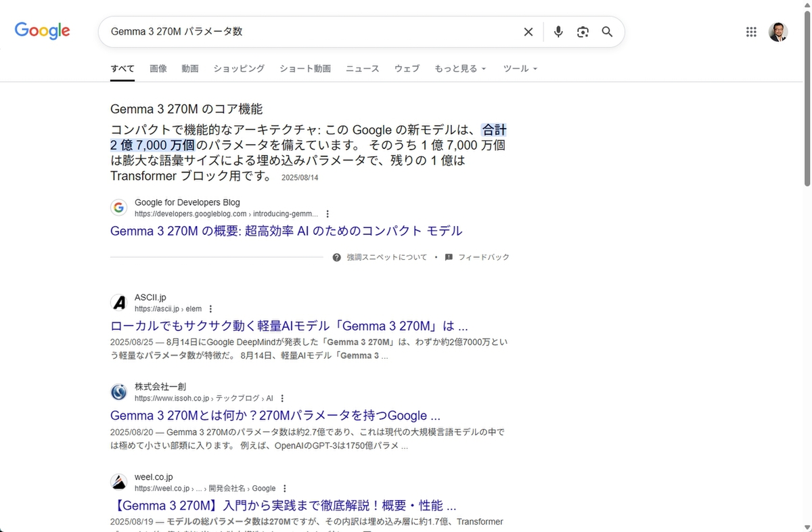Open Google Lens image search
Viewport: 812px width, 532px height.
583,32
